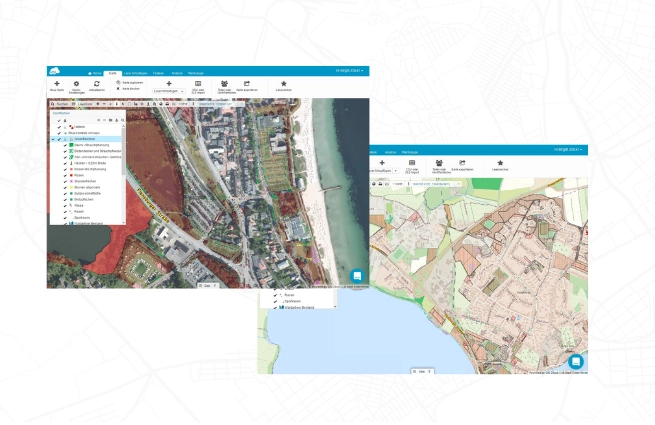655x425 pixels.
Task: Uncheck the Rosen sublayer
Action: (x=65, y=175)
